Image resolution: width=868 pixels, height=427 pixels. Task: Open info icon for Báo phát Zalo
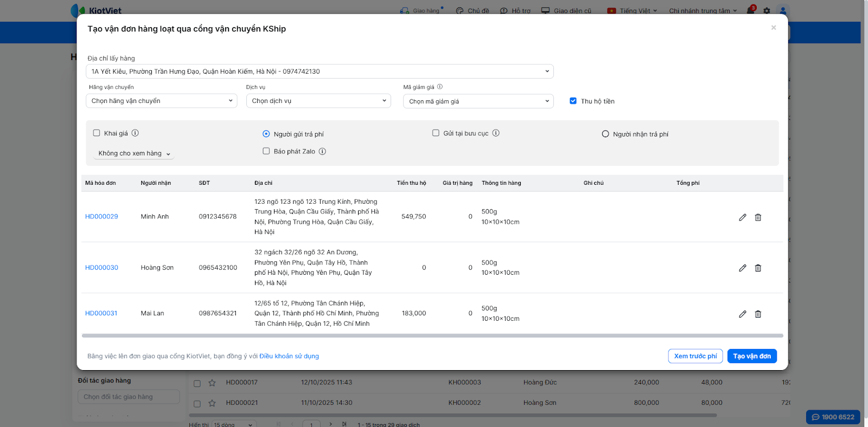(x=322, y=152)
